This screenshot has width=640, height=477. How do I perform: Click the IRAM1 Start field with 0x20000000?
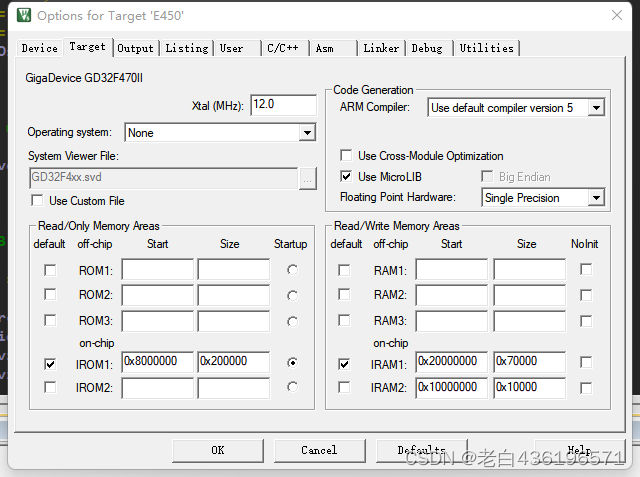tap(451, 362)
